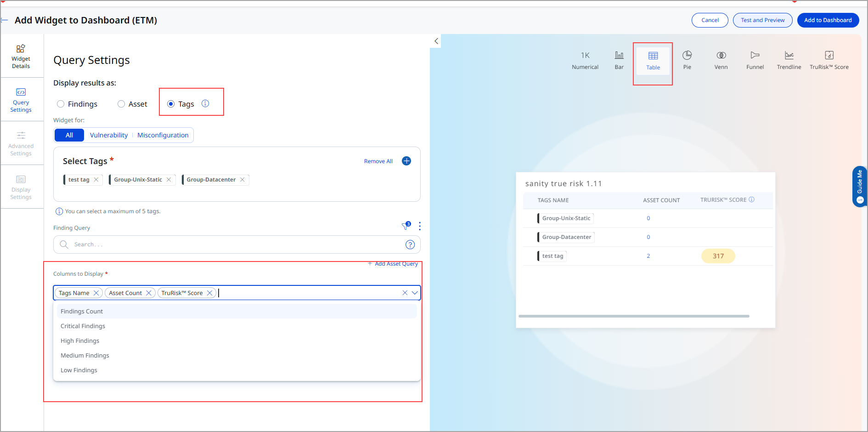Click Add Asset Query link
868x432 pixels.
tap(393, 264)
